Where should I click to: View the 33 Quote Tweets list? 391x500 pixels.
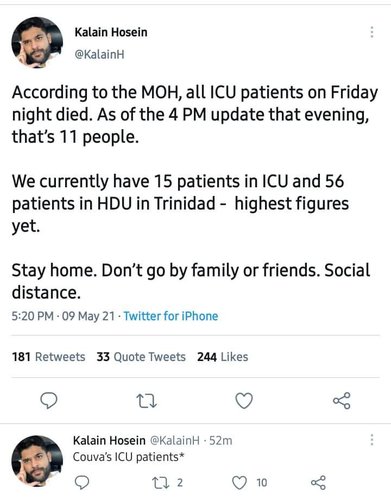click(141, 357)
